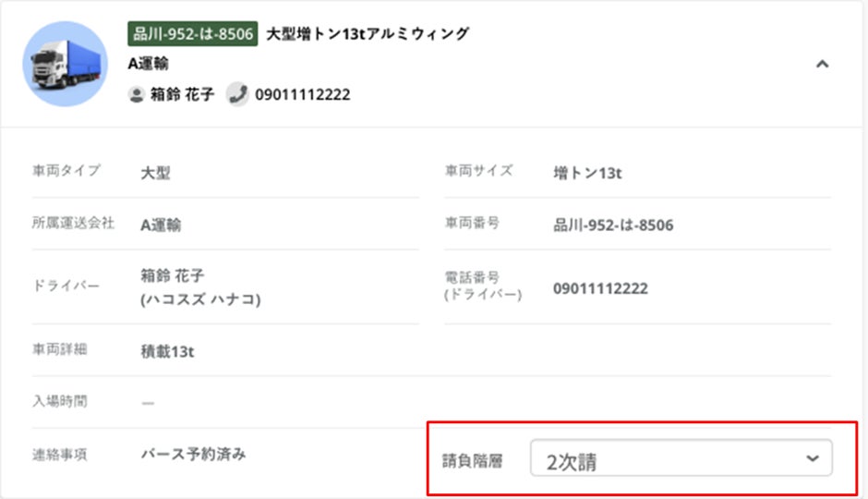Open the 請負階層 dropdown showing 2次請
This screenshot has height=499, width=868.
(681, 458)
